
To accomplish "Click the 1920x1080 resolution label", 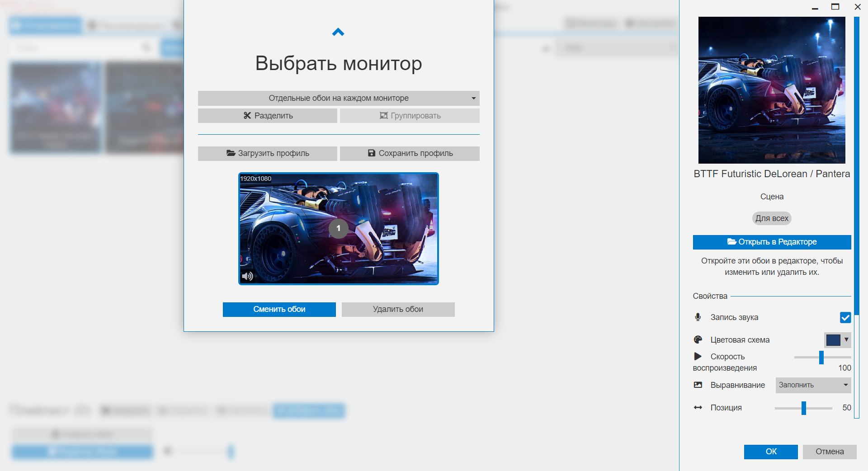I will pos(256,179).
